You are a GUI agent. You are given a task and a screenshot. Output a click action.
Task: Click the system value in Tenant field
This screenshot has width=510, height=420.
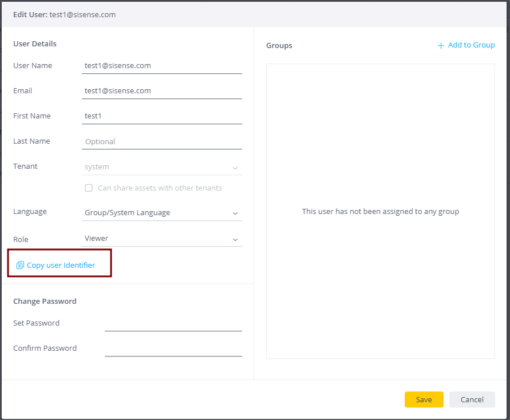(x=97, y=167)
